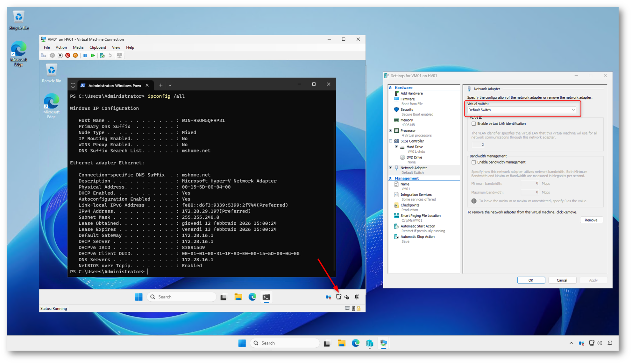Click the red Shut Down VM icon
The width and height of the screenshot is (632, 364).
[68, 55]
